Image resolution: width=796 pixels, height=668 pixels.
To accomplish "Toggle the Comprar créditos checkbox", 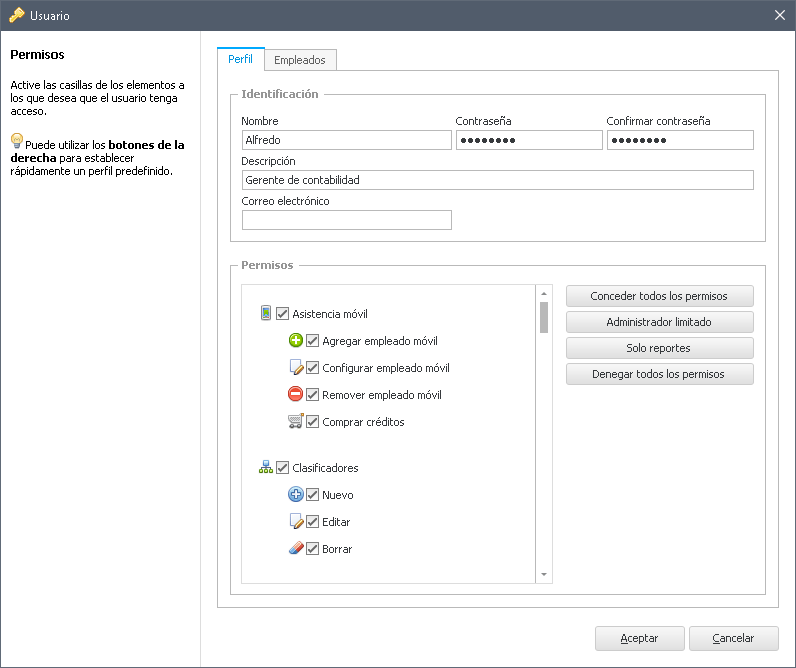I will click(x=312, y=422).
